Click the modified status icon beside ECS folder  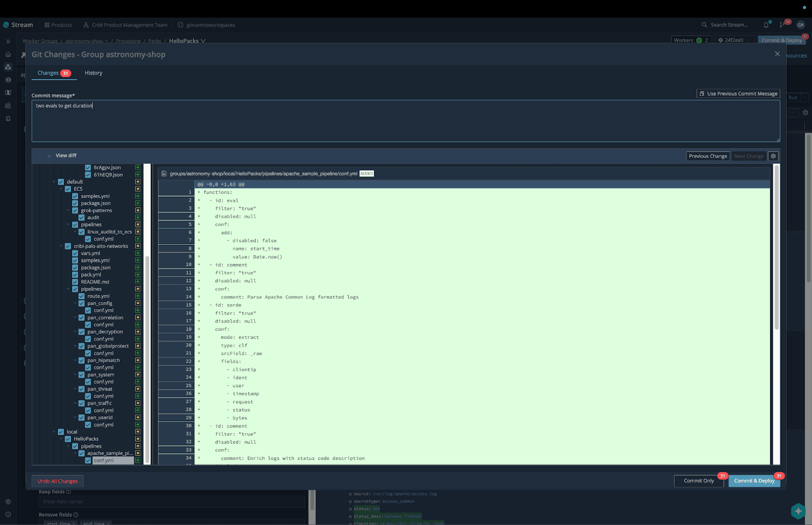pos(138,189)
